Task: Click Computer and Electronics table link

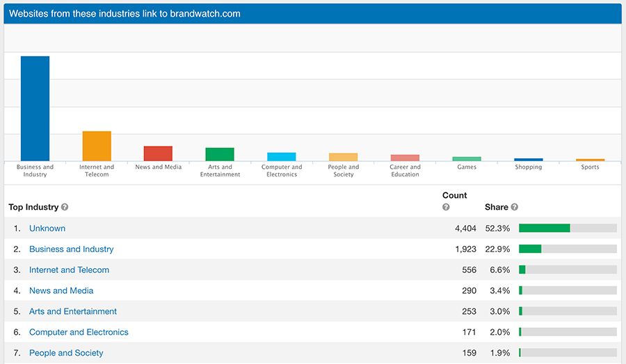Action: tap(79, 332)
